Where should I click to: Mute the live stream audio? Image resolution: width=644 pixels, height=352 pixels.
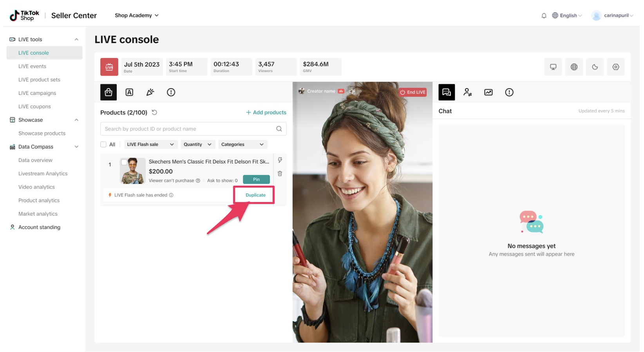point(352,91)
